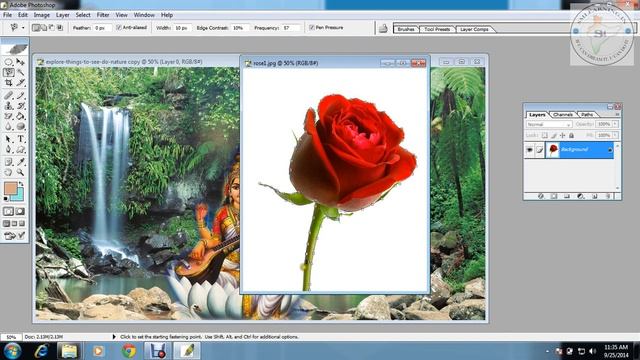Select the Crop tool
The width and height of the screenshot is (640, 360).
click(x=8, y=82)
